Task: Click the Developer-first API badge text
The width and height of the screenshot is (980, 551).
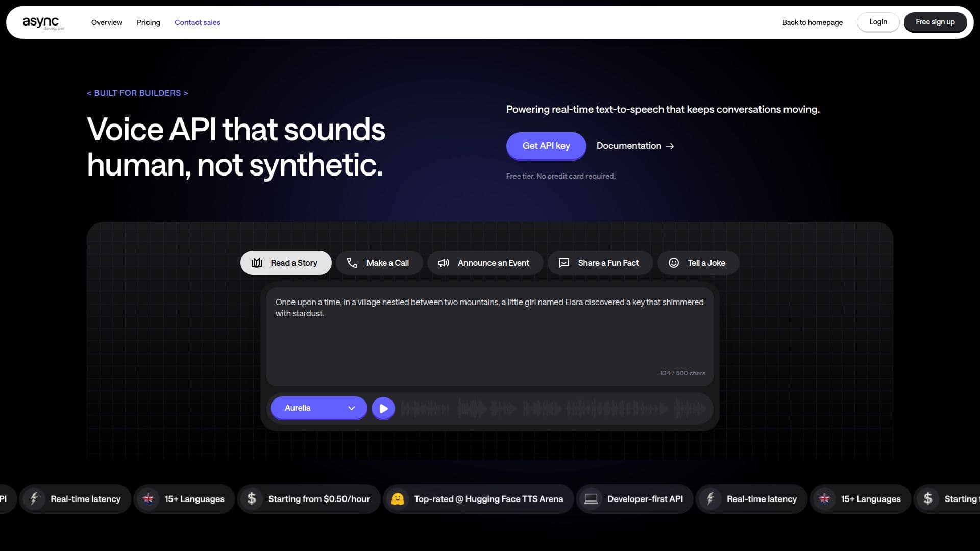Action: coord(645,499)
